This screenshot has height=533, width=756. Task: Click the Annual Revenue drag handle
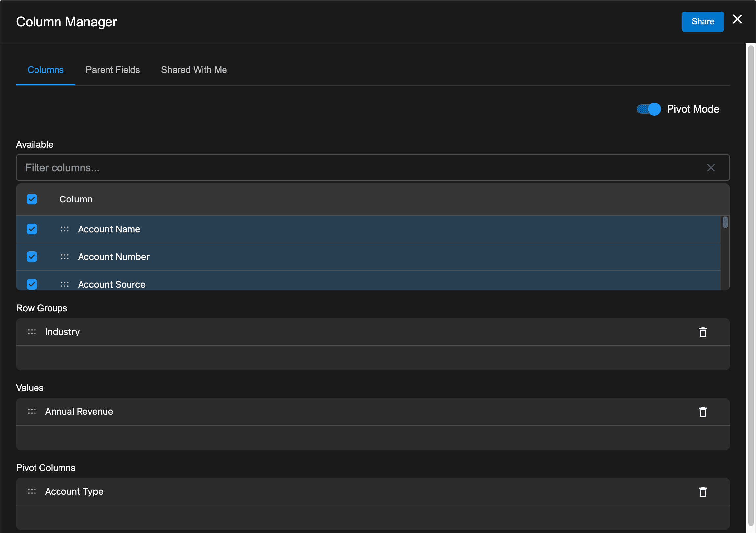(32, 411)
